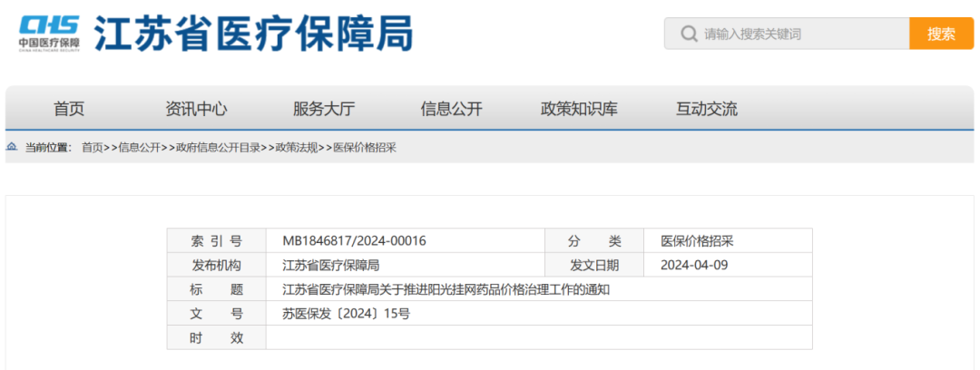Click the 发文日期 label cell
The width and height of the screenshot is (980, 370).
[x=594, y=265]
